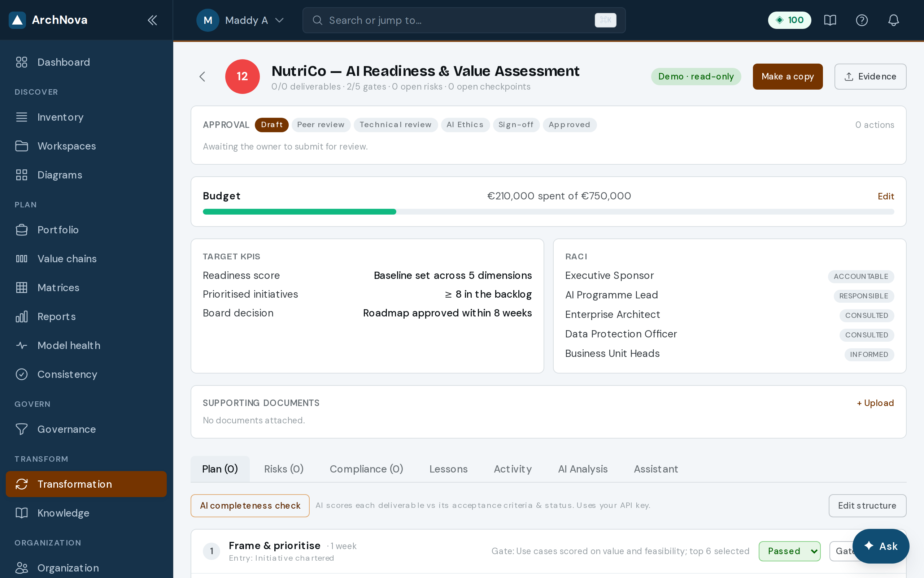Click the Board decision KPI label
Image resolution: width=924 pixels, height=578 pixels.
pyautogui.click(x=238, y=313)
